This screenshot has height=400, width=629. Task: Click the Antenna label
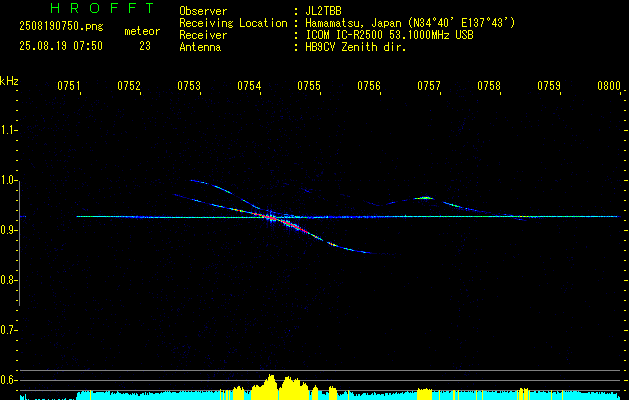click(x=200, y=47)
